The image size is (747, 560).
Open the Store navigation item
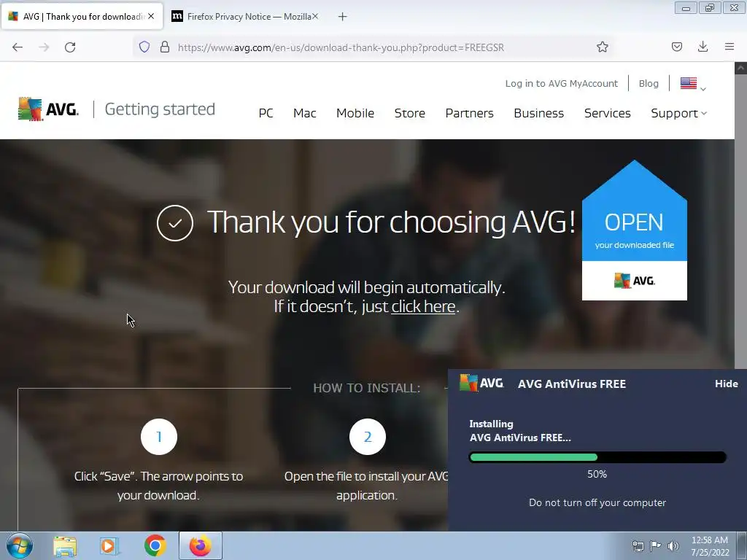click(410, 113)
